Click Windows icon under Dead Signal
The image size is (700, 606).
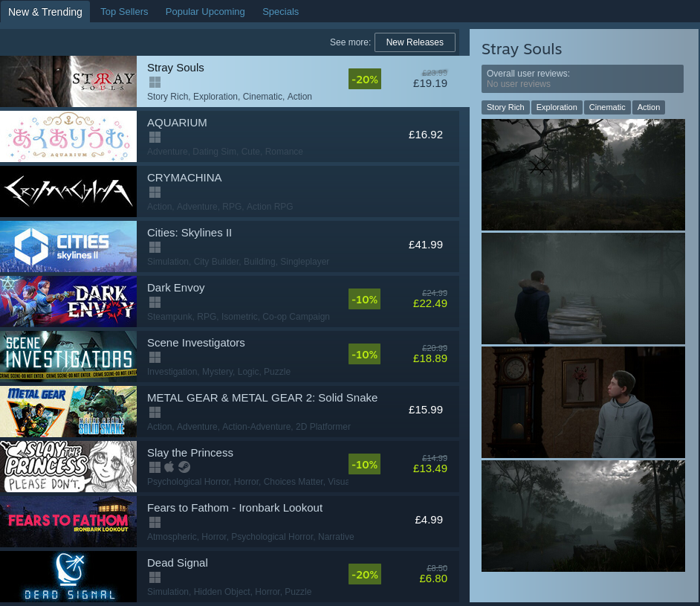[155, 578]
